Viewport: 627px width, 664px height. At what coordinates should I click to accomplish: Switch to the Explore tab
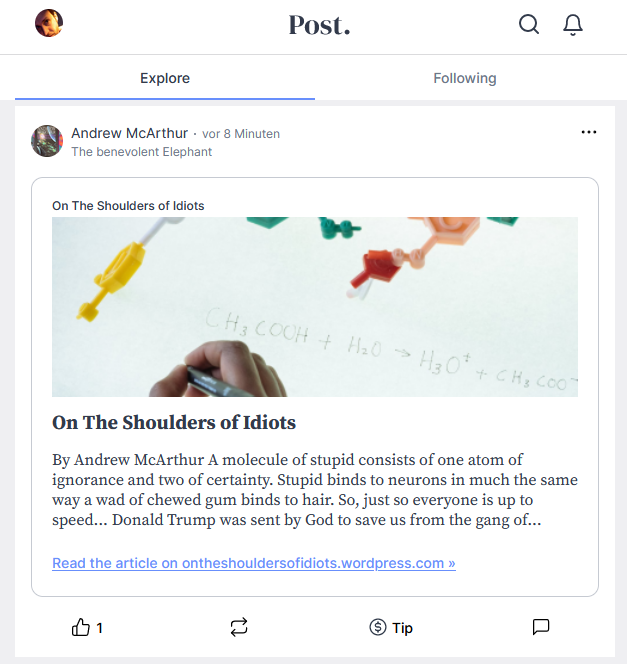165,78
